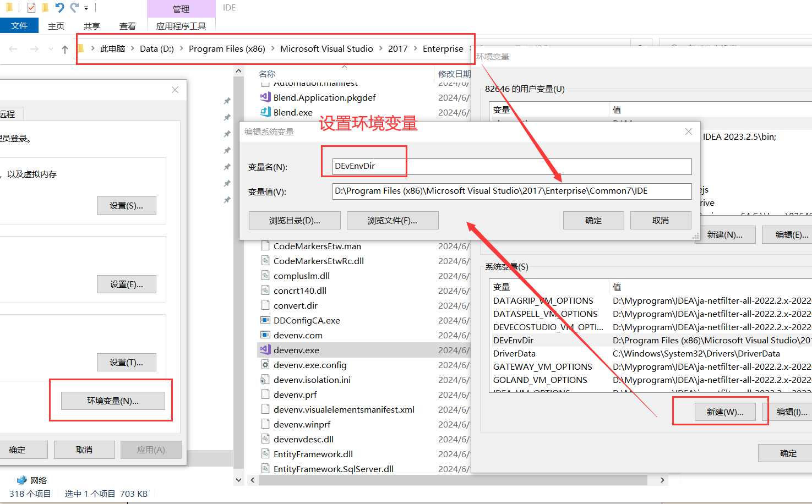Open the 应用程序工具 ribbon tab
The width and height of the screenshot is (812, 504).
[x=181, y=26]
